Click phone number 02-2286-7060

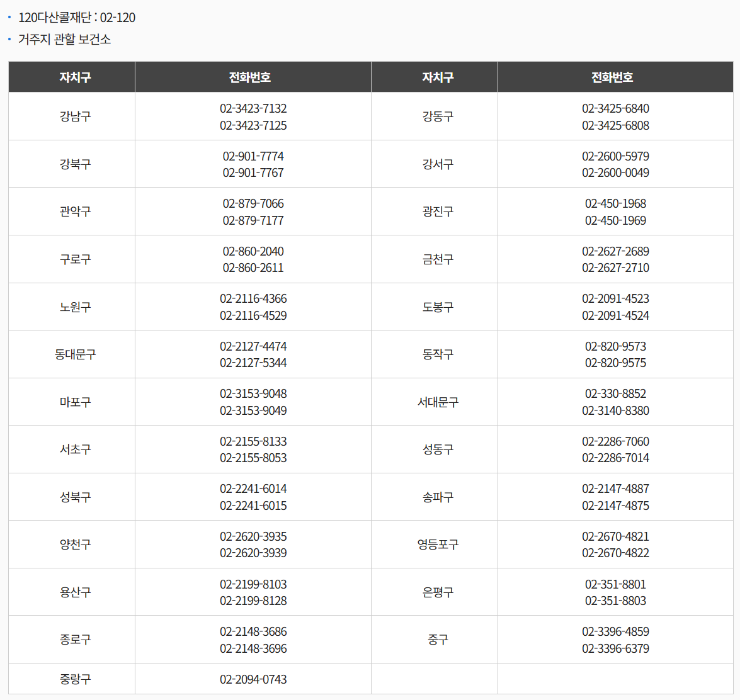(x=615, y=441)
